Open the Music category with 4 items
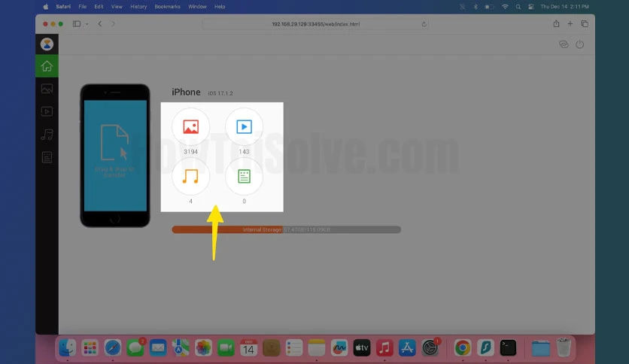 [190, 177]
